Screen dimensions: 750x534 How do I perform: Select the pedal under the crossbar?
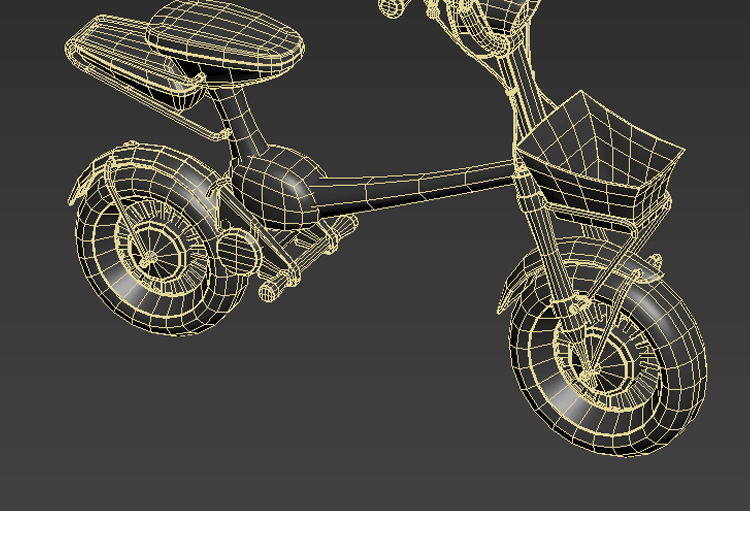340,230
